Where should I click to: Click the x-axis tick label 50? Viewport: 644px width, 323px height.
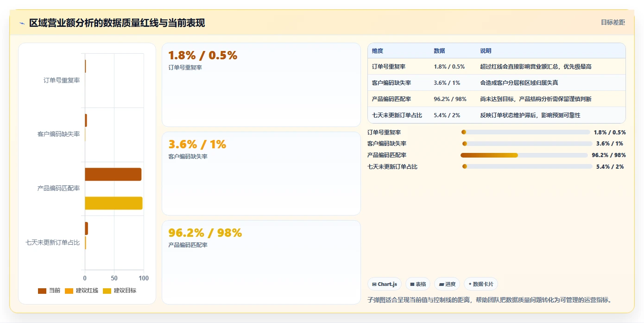[114, 278]
